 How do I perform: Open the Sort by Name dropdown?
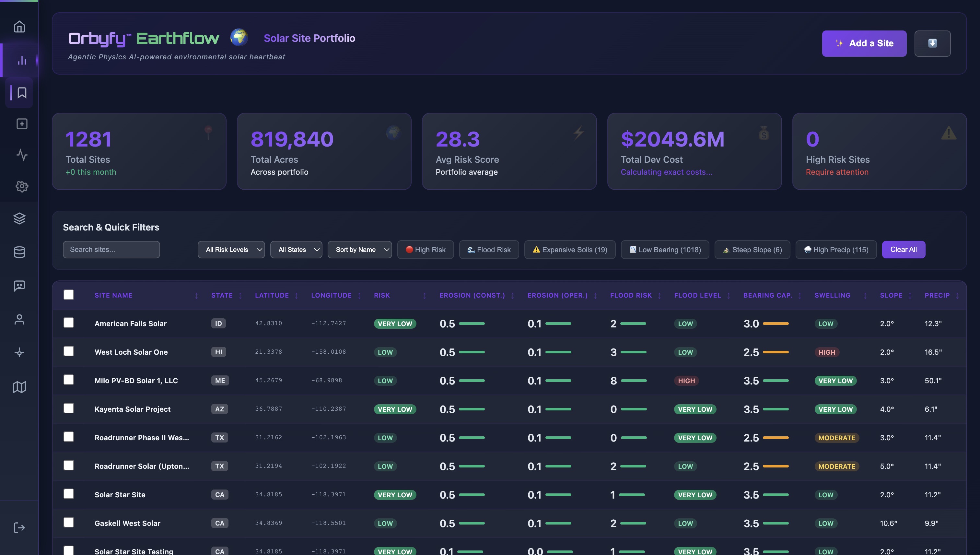pos(359,249)
